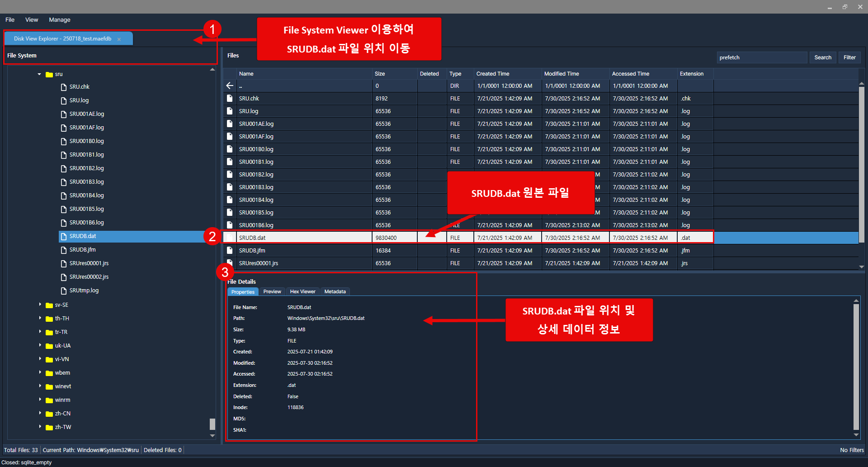This screenshot has width=868, height=467.
Task: Click the winevt folder icon in tree
Action: [49, 386]
